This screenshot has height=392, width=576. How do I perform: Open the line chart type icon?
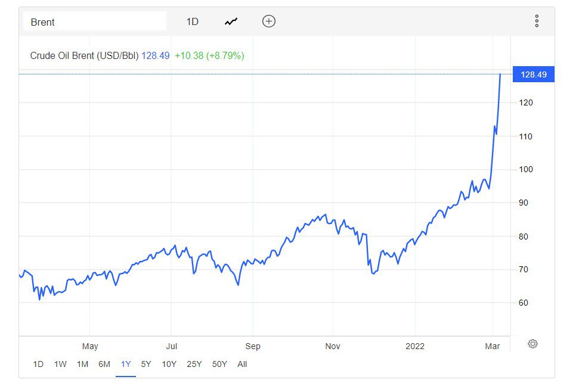231,21
